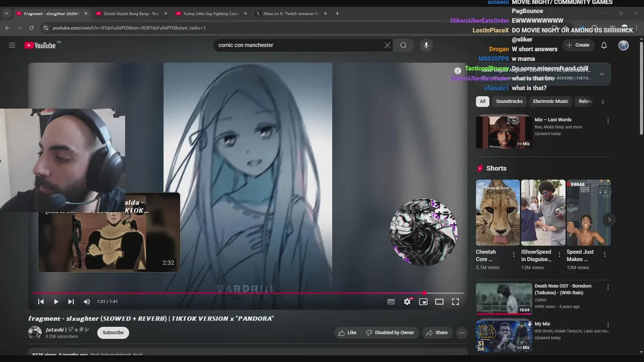Open options for the Death Note OST video
Viewport: 644px width, 362px height.
tap(608, 287)
